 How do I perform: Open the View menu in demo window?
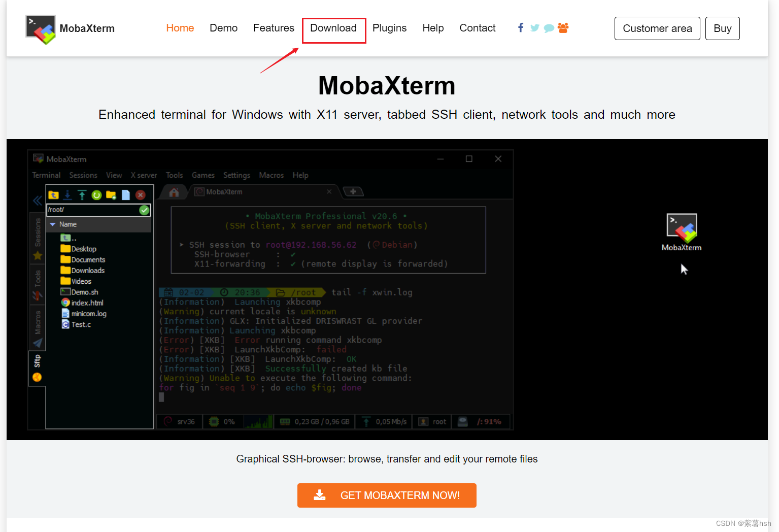[x=114, y=175]
